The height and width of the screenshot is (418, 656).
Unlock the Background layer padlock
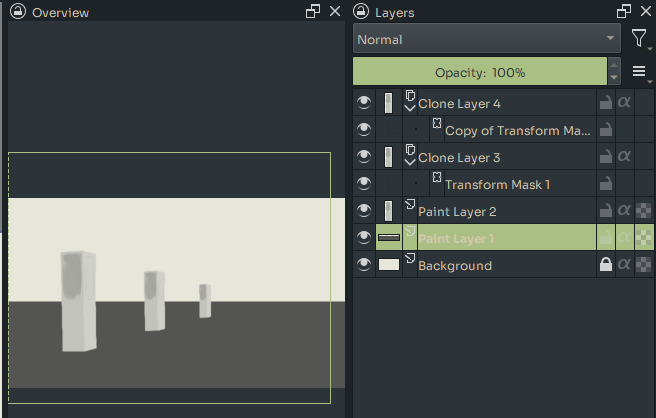[605, 265]
